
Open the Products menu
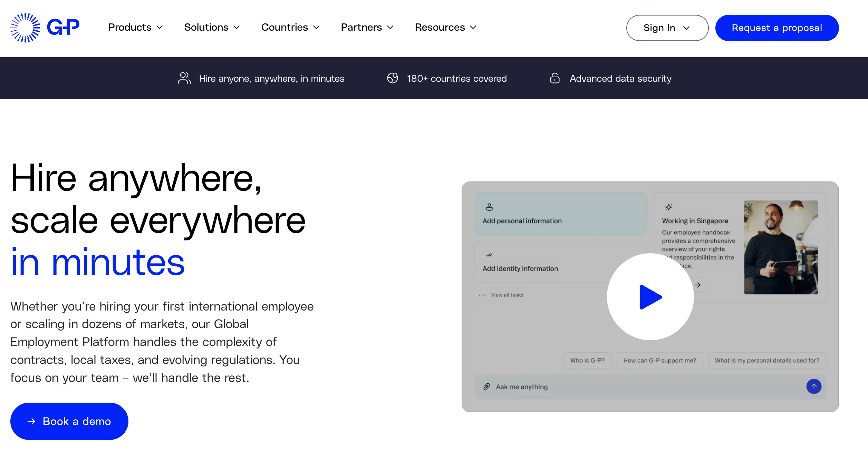tap(135, 28)
